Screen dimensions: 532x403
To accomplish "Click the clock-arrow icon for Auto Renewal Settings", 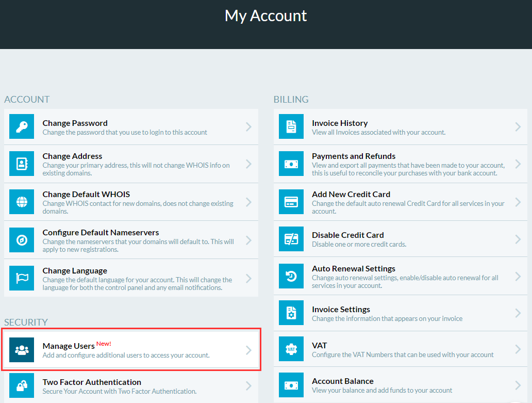I will click(x=291, y=276).
